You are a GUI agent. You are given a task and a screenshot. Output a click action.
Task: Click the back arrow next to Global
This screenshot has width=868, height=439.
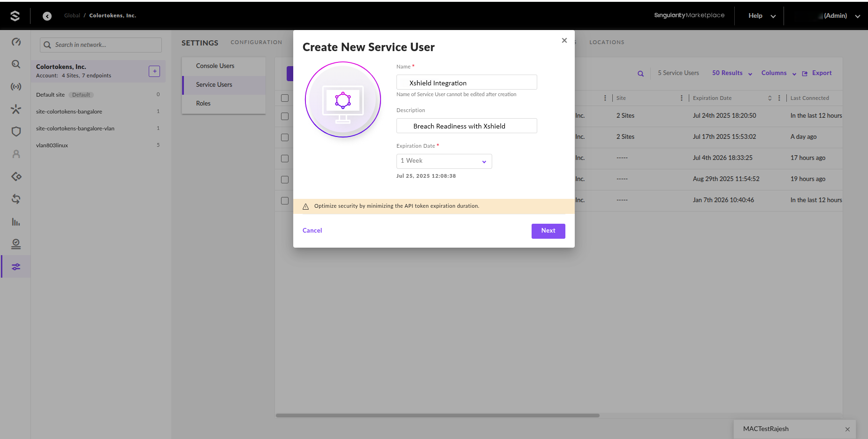47,16
